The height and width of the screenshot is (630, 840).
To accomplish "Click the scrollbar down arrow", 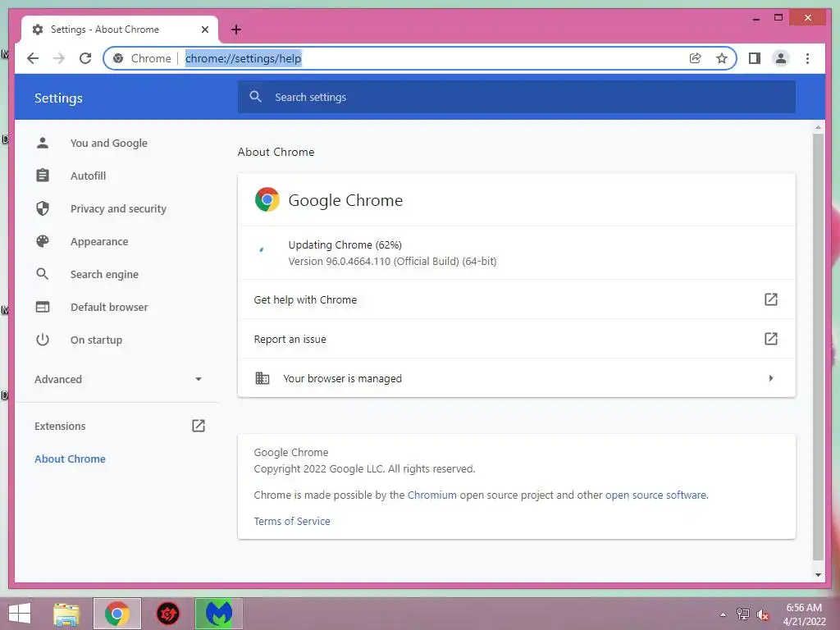I will [818, 575].
